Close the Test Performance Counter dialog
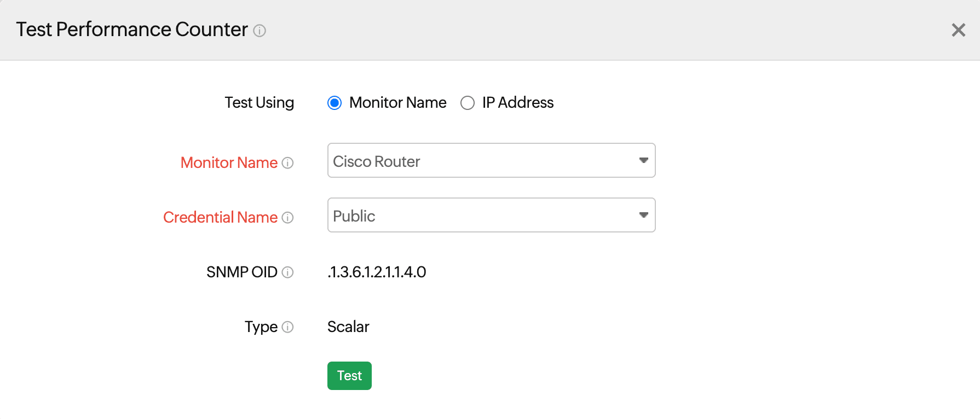 click(958, 30)
